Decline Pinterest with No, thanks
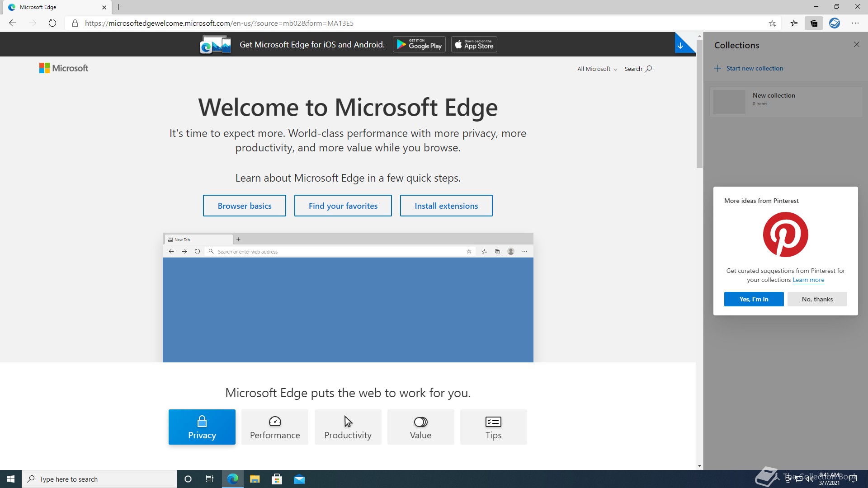The width and height of the screenshot is (868, 488). tap(817, 299)
